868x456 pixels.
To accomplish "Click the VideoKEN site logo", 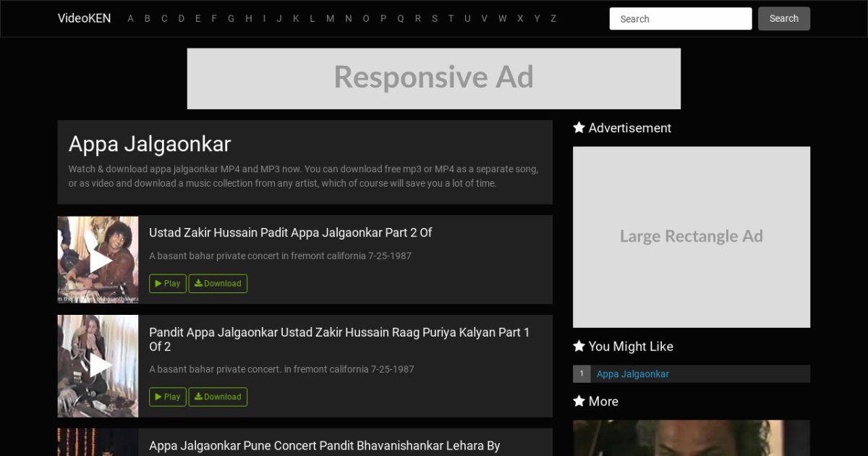I will coord(84,19).
